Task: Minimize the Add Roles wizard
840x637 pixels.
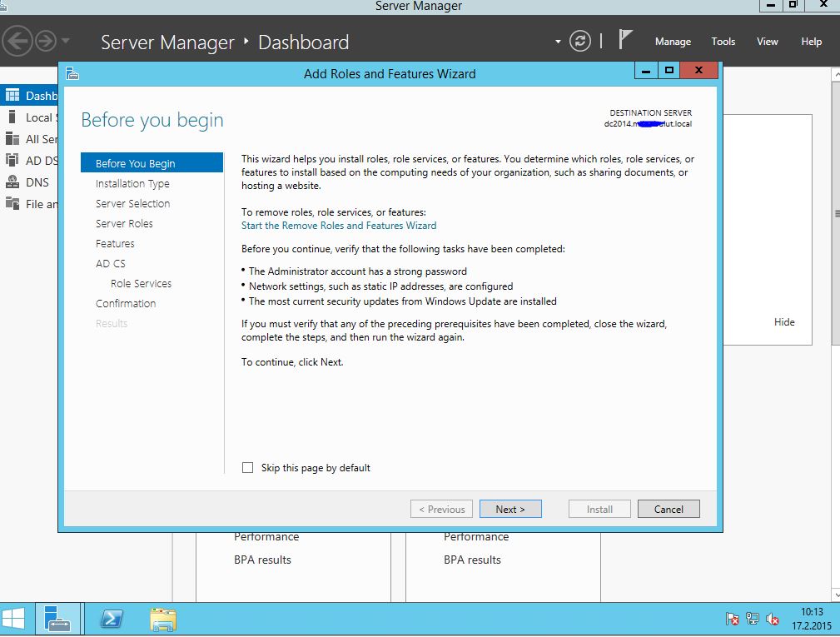Action: pos(646,71)
